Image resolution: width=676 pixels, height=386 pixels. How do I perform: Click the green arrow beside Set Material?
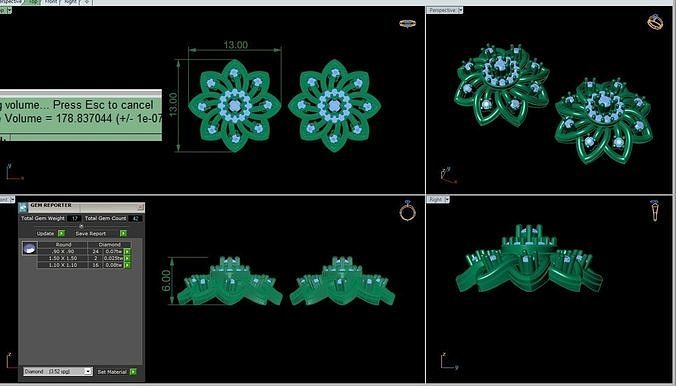click(x=133, y=371)
